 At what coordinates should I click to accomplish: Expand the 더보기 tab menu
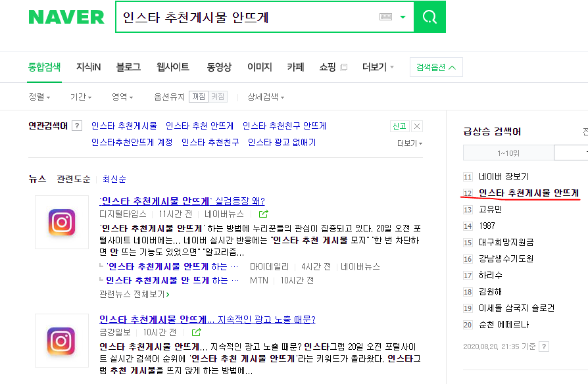pyautogui.click(x=378, y=67)
